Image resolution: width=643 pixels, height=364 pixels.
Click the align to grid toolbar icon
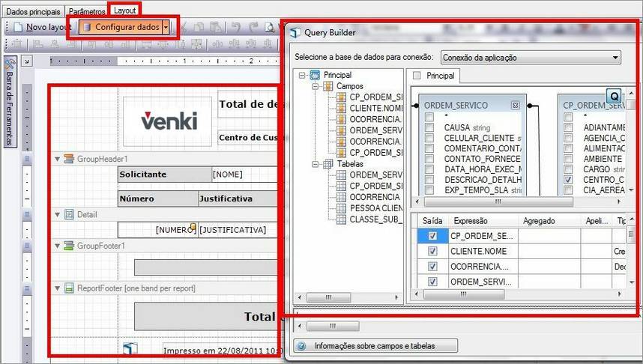tap(16, 43)
